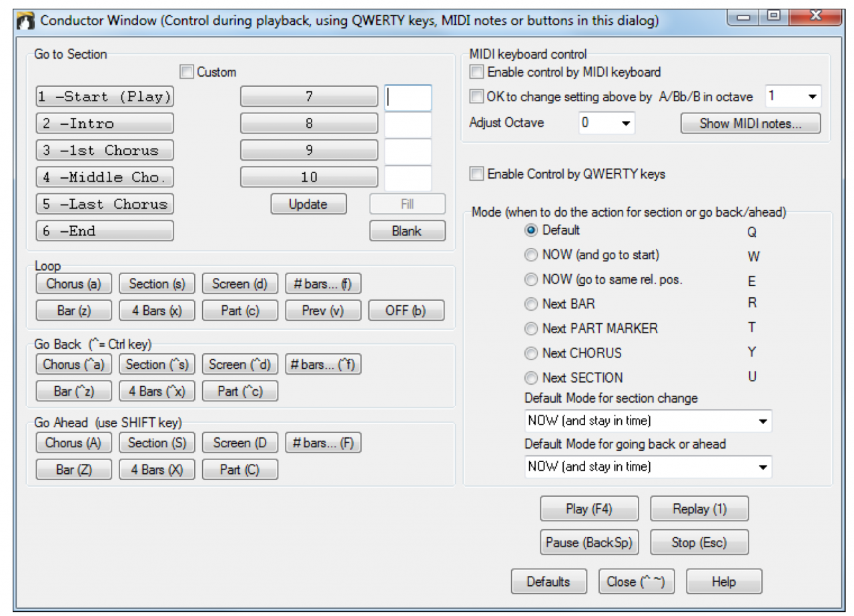
Task: Choose Next BAR mode
Action: coord(531,304)
